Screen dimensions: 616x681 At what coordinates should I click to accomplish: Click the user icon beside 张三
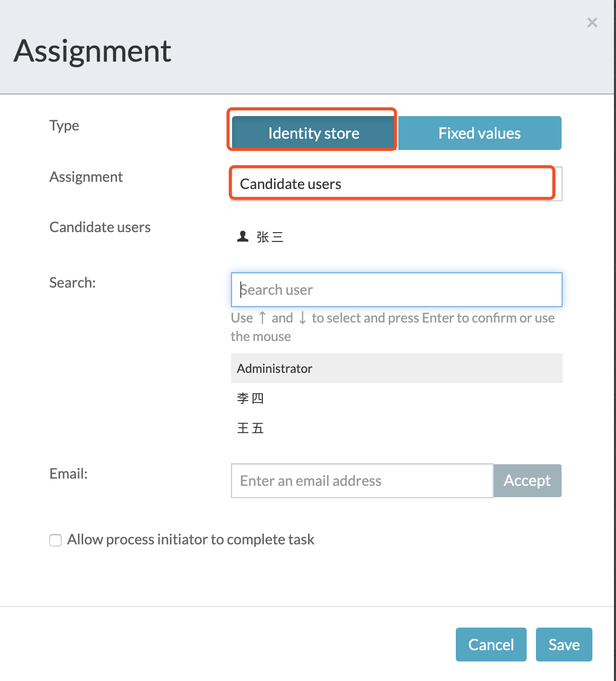pos(243,236)
